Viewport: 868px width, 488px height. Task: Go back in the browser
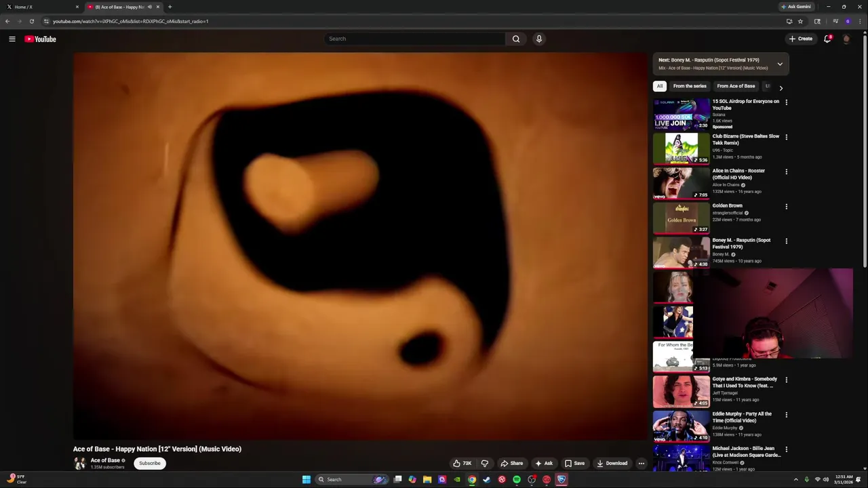pos(7,21)
